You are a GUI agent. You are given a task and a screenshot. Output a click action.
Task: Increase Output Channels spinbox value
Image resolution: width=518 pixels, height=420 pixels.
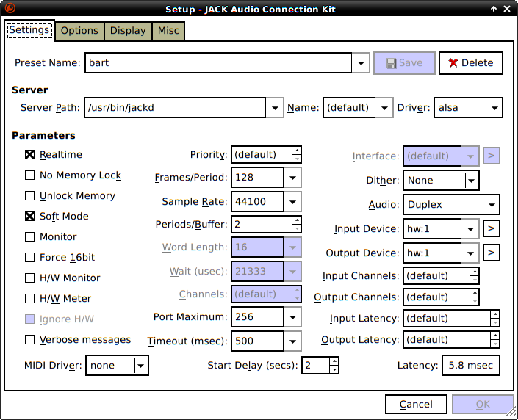click(475, 293)
